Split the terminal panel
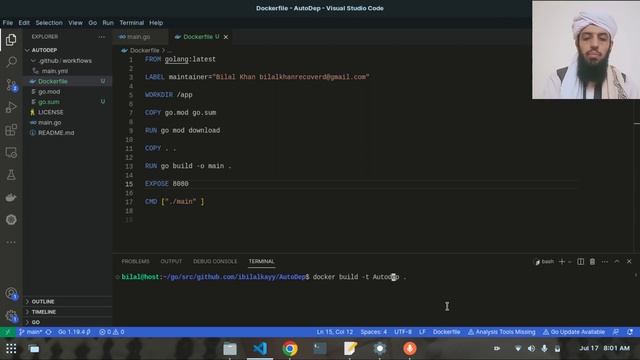This screenshot has height=360, width=640. [580, 262]
